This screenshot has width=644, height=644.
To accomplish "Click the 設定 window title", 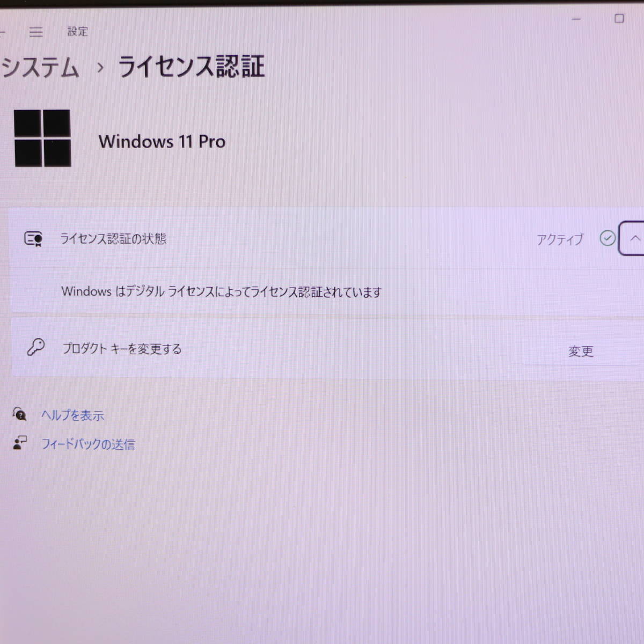I will point(77,32).
